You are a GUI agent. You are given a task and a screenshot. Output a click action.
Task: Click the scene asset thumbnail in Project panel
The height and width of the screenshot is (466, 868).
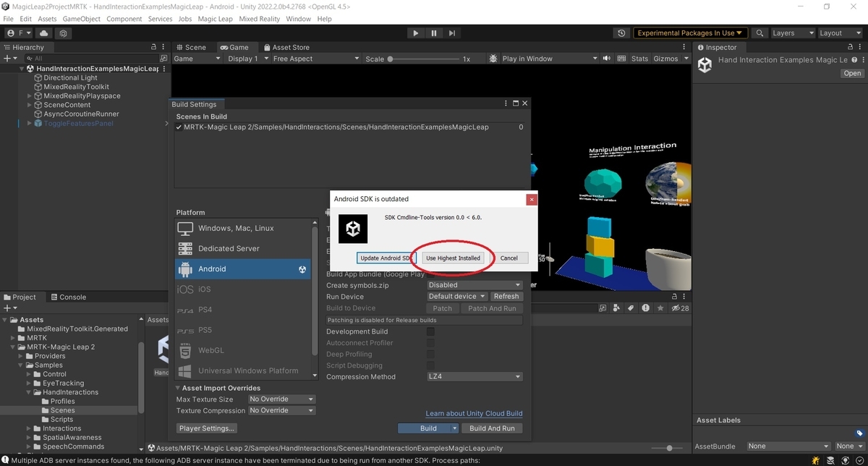coord(162,349)
